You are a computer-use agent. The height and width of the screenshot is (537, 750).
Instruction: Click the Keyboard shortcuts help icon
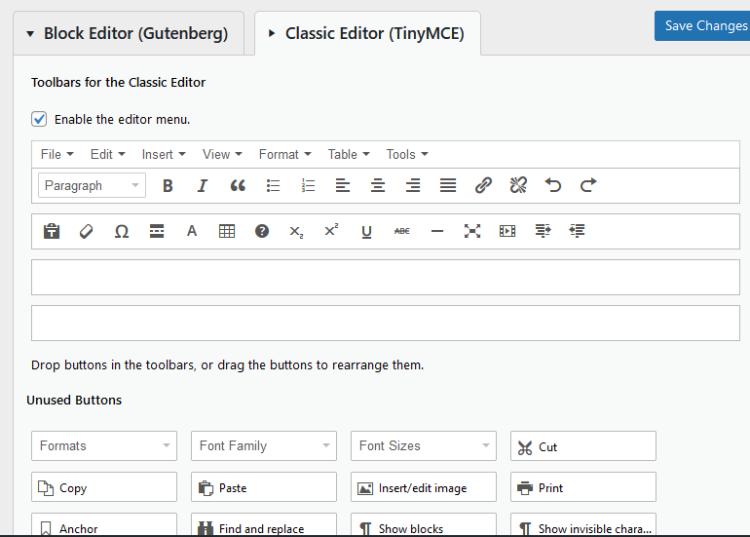tap(262, 231)
